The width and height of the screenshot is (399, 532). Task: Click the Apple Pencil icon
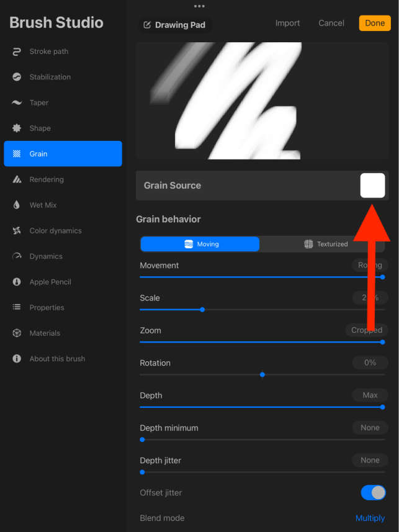pos(17,282)
